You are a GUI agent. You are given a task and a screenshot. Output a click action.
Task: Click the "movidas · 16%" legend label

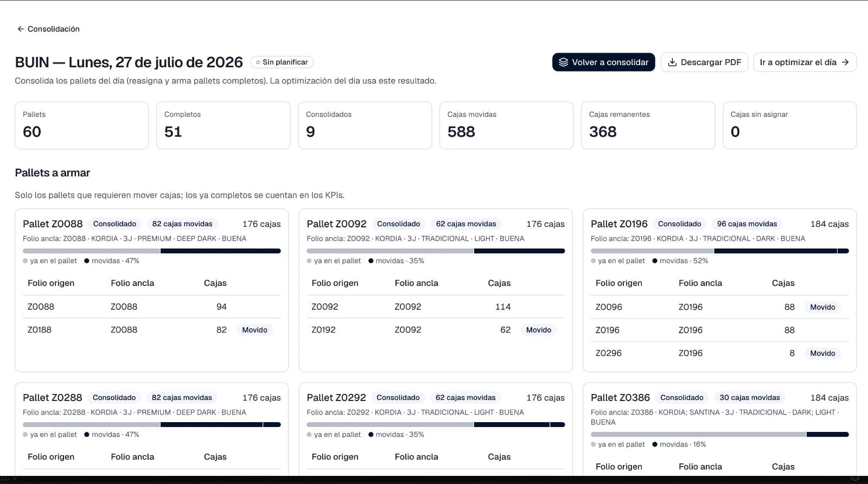tap(683, 444)
